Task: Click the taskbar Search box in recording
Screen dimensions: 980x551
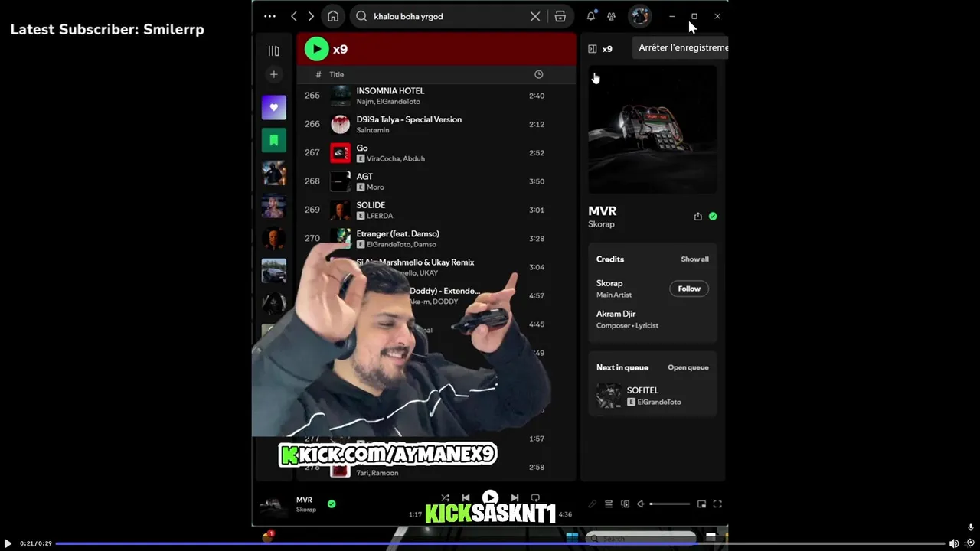Action: click(x=641, y=539)
